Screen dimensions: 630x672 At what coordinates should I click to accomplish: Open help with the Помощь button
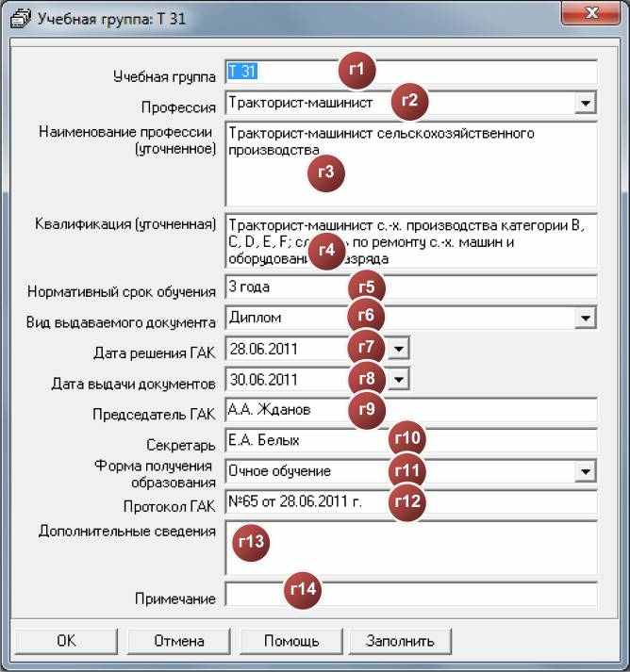[x=291, y=641]
